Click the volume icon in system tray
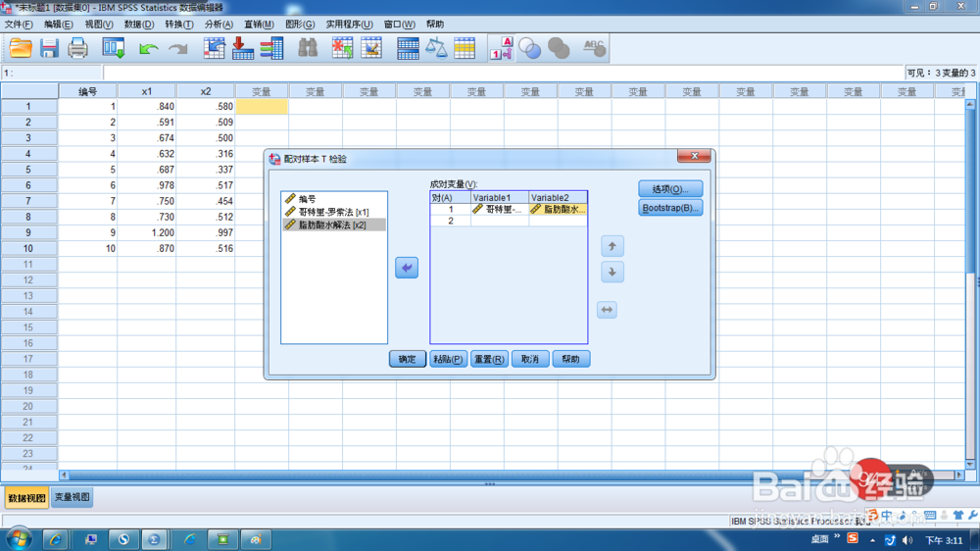The width and height of the screenshot is (980, 551). click(x=907, y=540)
